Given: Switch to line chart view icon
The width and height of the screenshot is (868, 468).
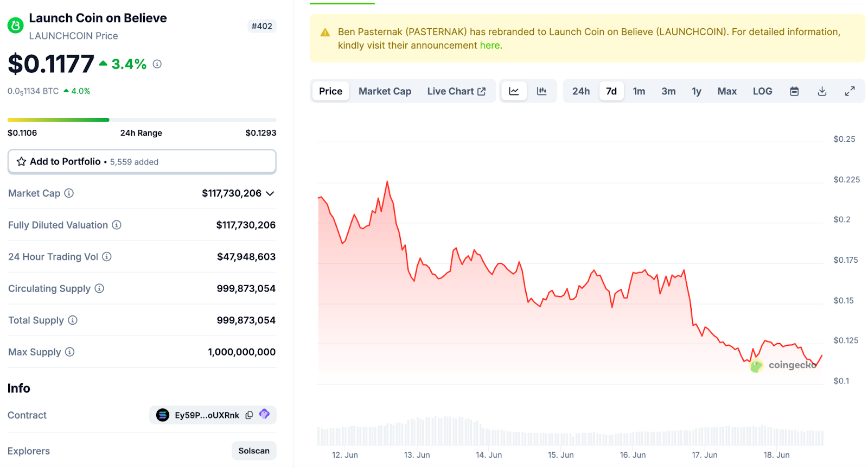Looking at the screenshot, I should (514, 91).
